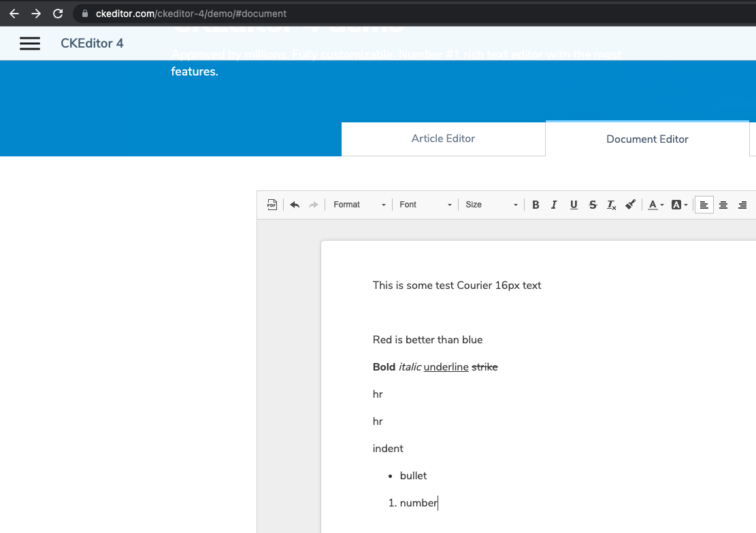756x533 pixels.
Task: Click the 'bullet' list item
Action: tap(413, 476)
